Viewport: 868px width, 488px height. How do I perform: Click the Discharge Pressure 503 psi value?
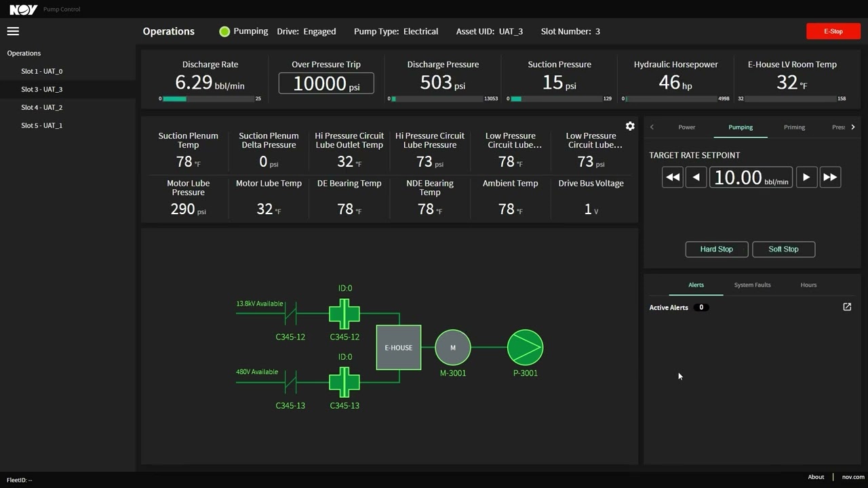click(x=443, y=83)
